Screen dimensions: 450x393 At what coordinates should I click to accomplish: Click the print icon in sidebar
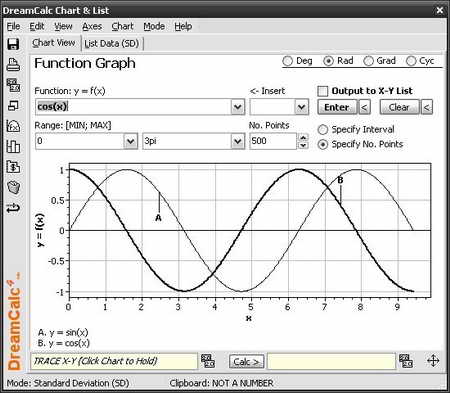coord(13,64)
